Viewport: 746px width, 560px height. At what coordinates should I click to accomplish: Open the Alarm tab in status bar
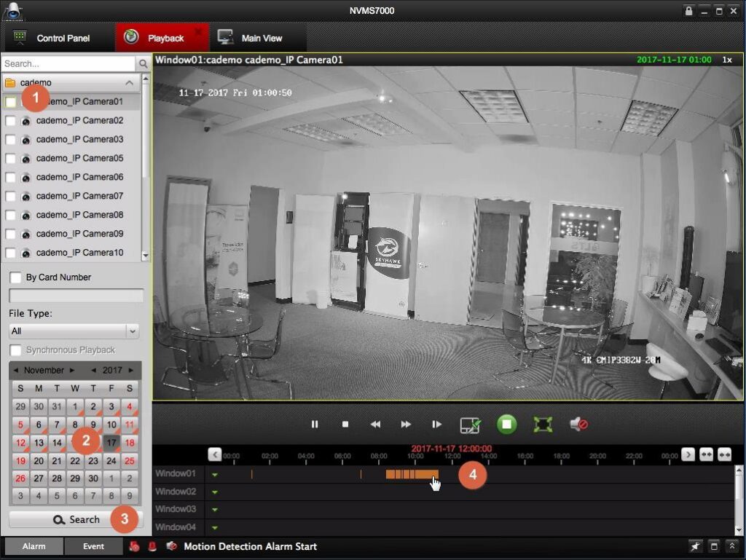click(x=34, y=546)
